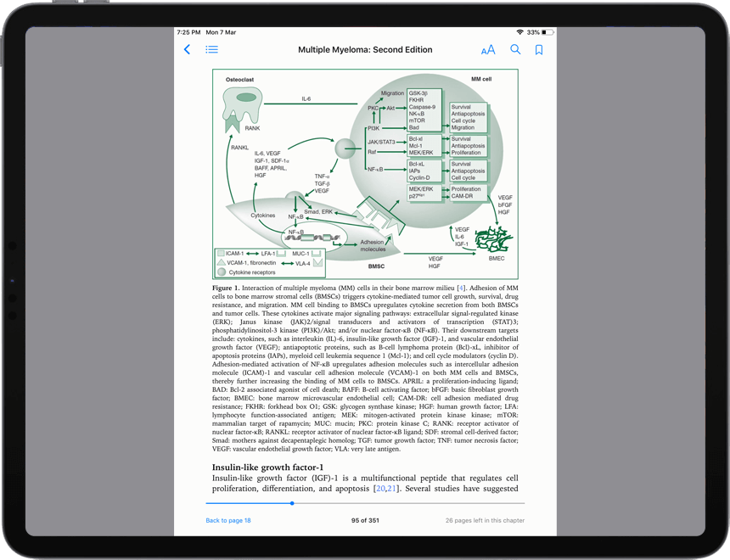This screenshot has height=560, width=730.
Task: Tap the Multiple Myeloma: Second Edition title
Action: (365, 50)
